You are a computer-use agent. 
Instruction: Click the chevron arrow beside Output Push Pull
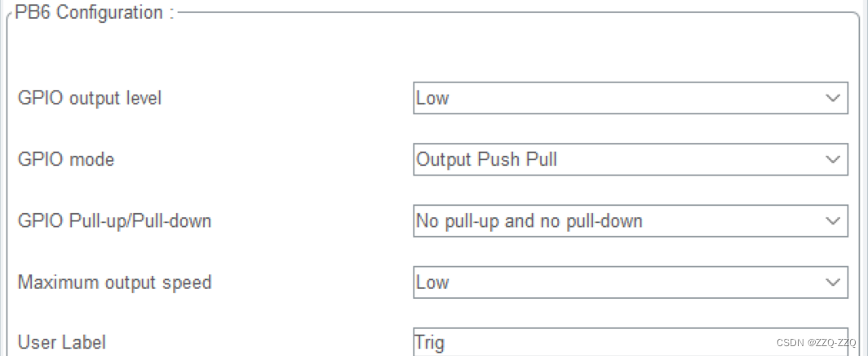[x=833, y=159]
